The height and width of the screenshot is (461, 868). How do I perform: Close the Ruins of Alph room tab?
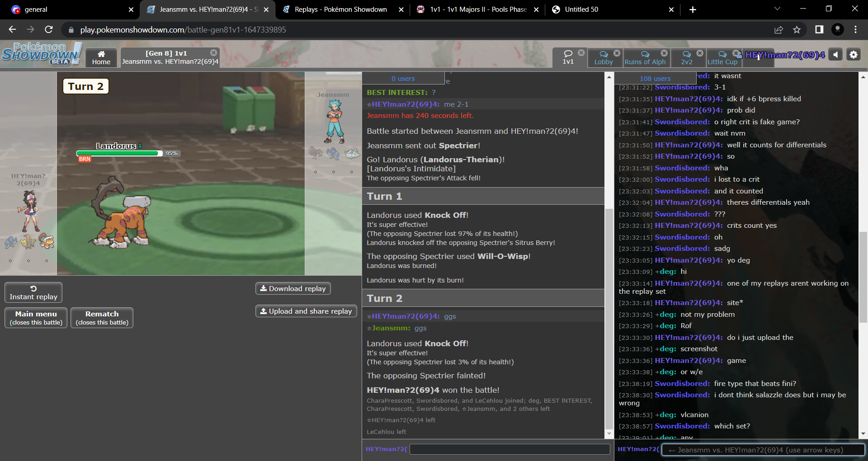(664, 53)
